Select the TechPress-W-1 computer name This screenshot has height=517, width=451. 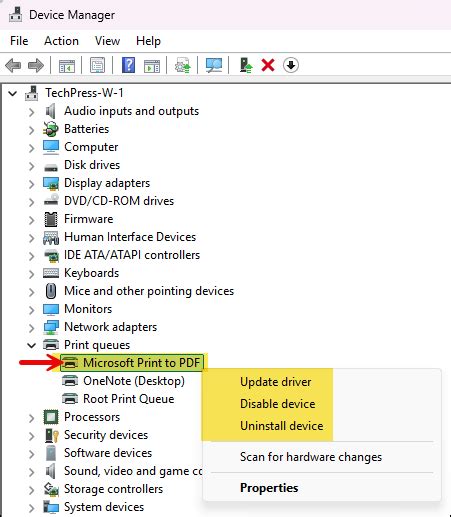coord(84,93)
